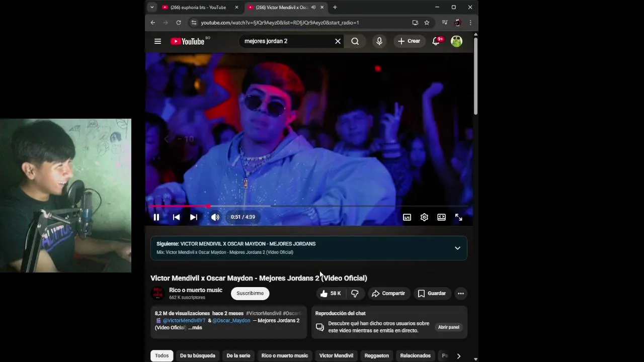View site information icon
644x362 pixels.
click(194, 23)
